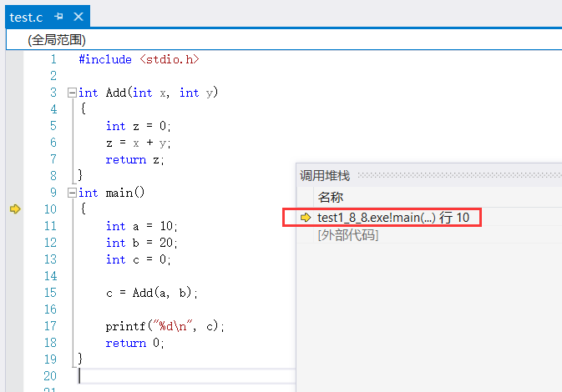Image resolution: width=562 pixels, height=392 pixels.
Task: Click line number 20 in the gutter
Action: 51,376
